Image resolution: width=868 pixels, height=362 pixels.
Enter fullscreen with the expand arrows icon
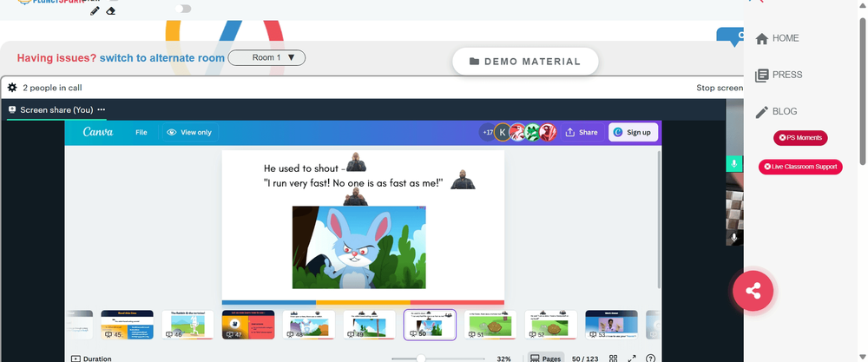(632, 359)
